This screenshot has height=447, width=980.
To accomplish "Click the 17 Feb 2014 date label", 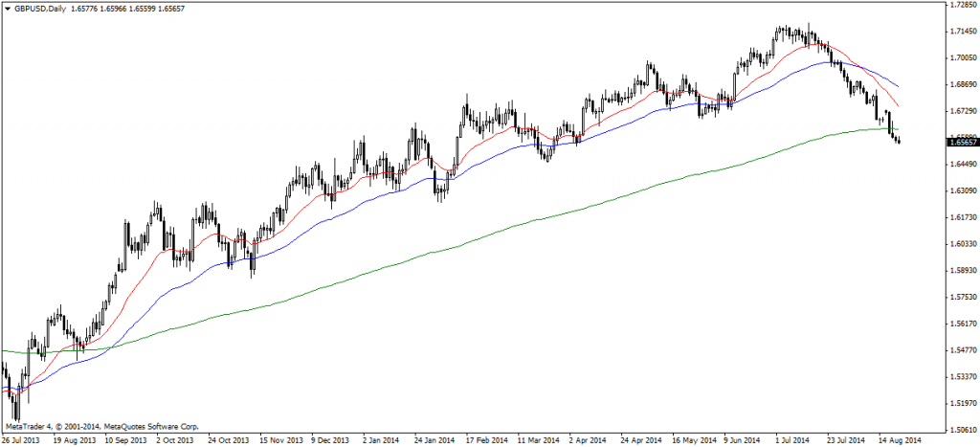I will point(486,439).
